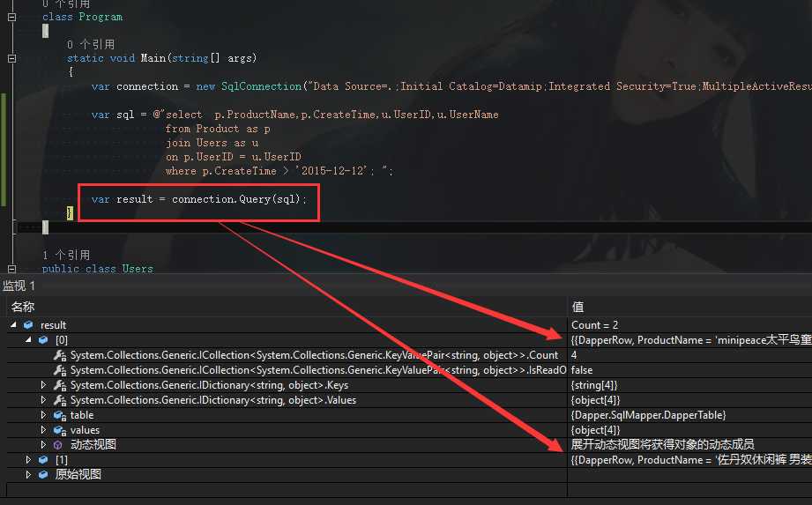Expand the 原始视图 node

[x=28, y=475]
